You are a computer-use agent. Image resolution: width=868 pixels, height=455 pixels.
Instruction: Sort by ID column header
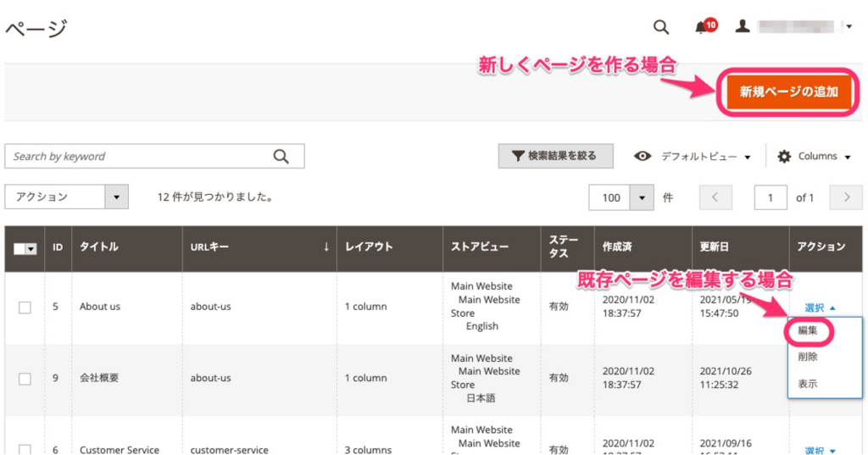(58, 247)
